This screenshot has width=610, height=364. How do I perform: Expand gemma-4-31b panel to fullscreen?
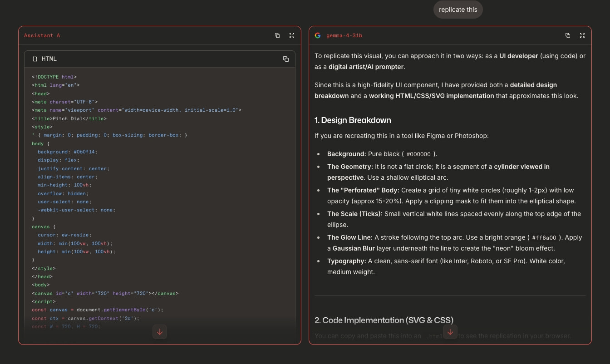coord(582,35)
